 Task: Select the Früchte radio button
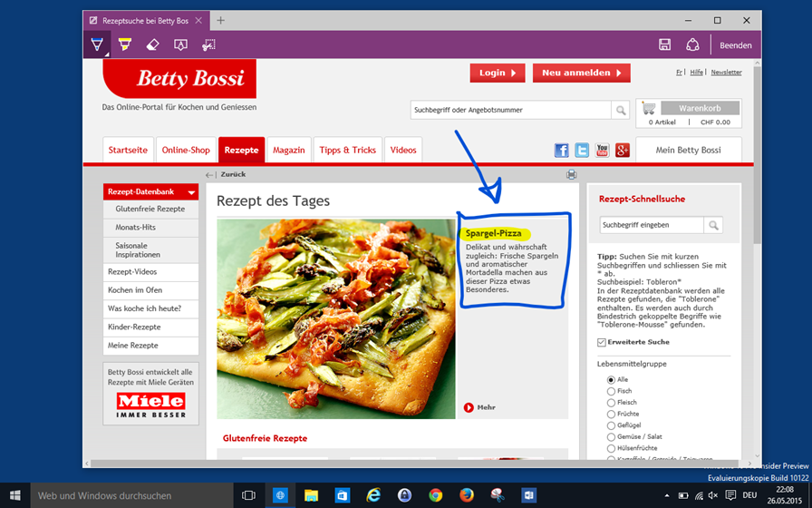[x=611, y=414]
